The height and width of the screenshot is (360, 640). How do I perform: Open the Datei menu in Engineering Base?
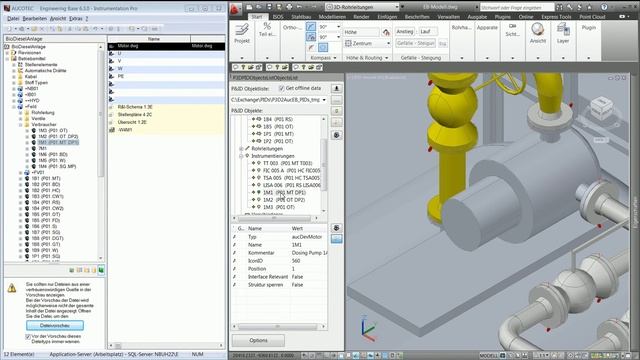point(13,19)
